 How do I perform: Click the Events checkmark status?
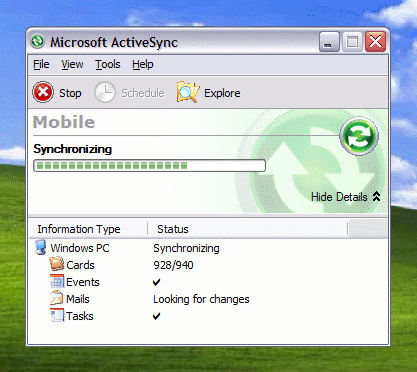[x=156, y=282]
